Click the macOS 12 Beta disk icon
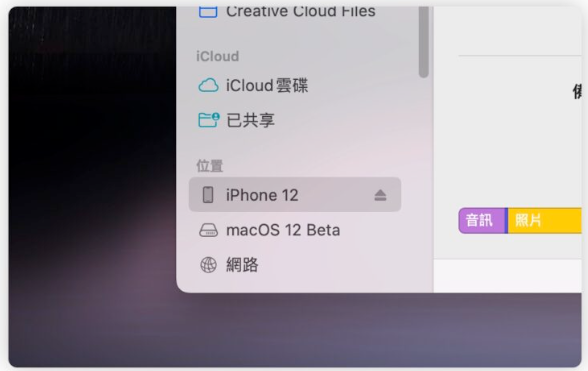Screen dimensions: 588x371 pos(208,230)
